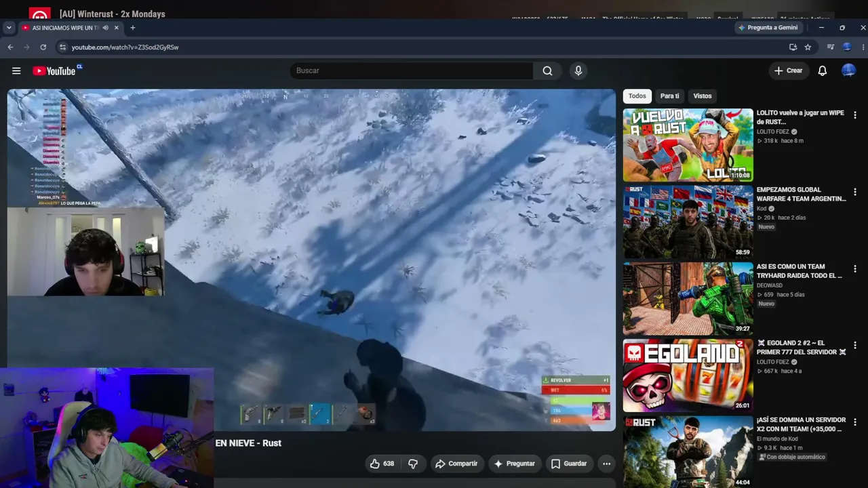Image resolution: width=868 pixels, height=488 pixels.
Task: Reload the page in Chrome
Action: coord(43,47)
